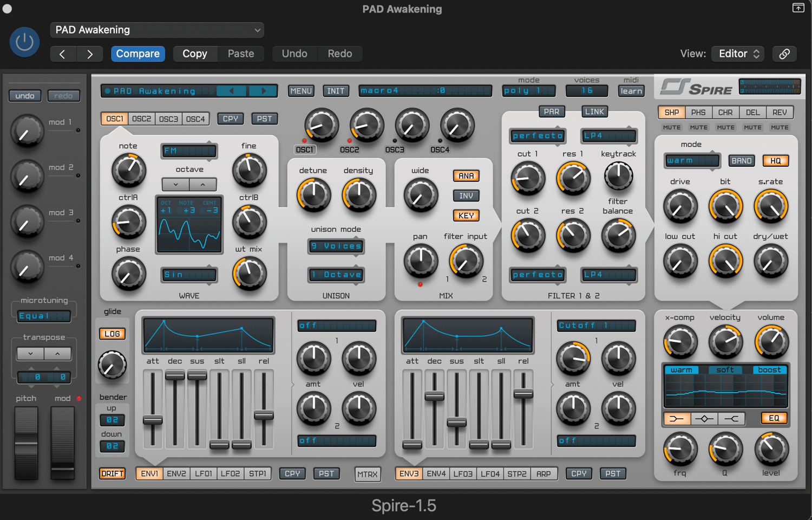This screenshot has width=812, height=520.
Task: Step transpose up with its arrow
Action: [57, 354]
